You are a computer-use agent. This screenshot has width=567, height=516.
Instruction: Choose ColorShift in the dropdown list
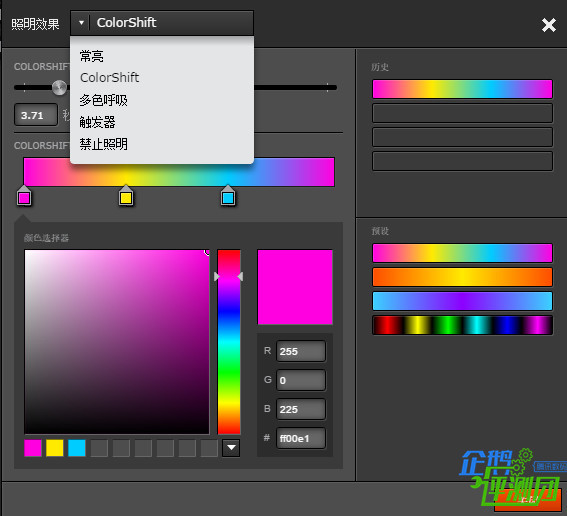(110, 77)
